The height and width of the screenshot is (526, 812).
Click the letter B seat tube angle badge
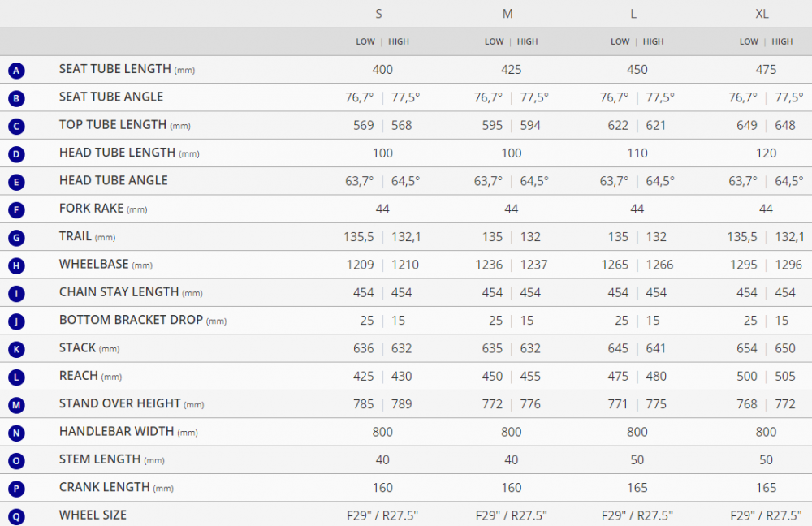tap(16, 98)
